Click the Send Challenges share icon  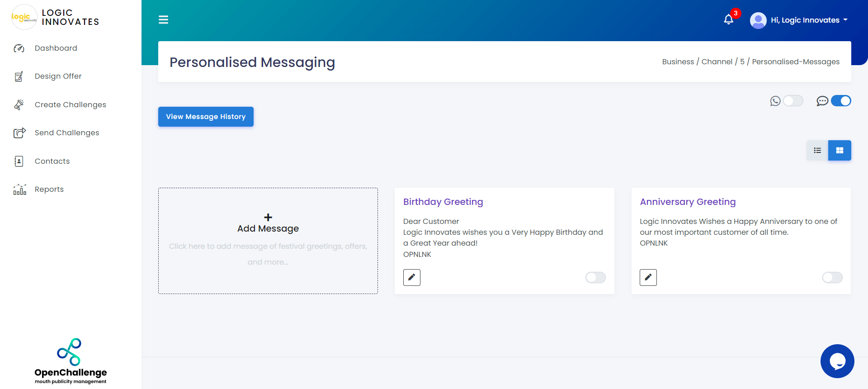[x=19, y=133]
